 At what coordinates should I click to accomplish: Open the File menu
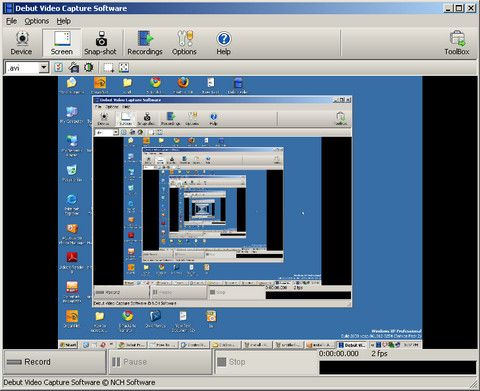tap(11, 21)
